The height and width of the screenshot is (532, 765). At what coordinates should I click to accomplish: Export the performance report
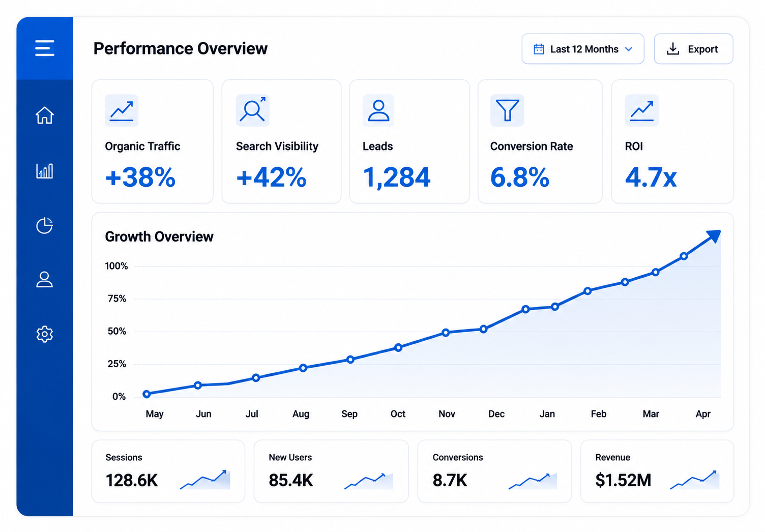(x=693, y=49)
